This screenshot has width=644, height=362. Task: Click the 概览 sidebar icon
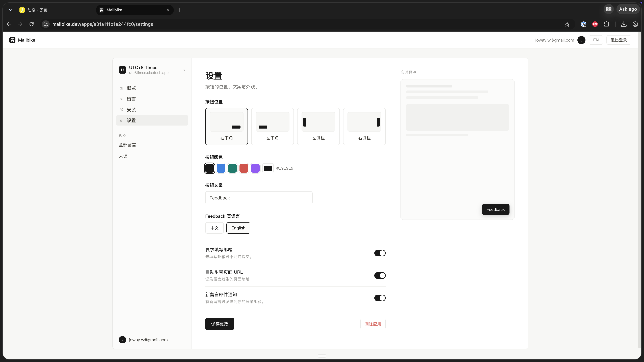(121, 88)
